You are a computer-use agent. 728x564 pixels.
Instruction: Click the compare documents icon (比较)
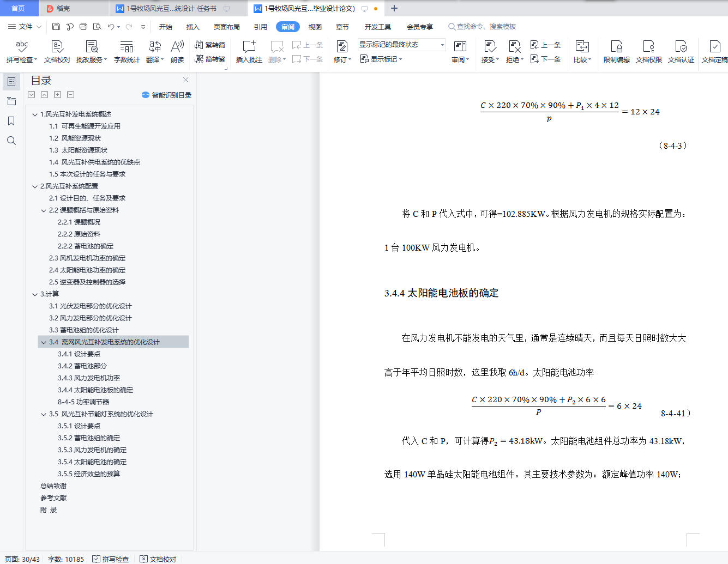coord(582,52)
